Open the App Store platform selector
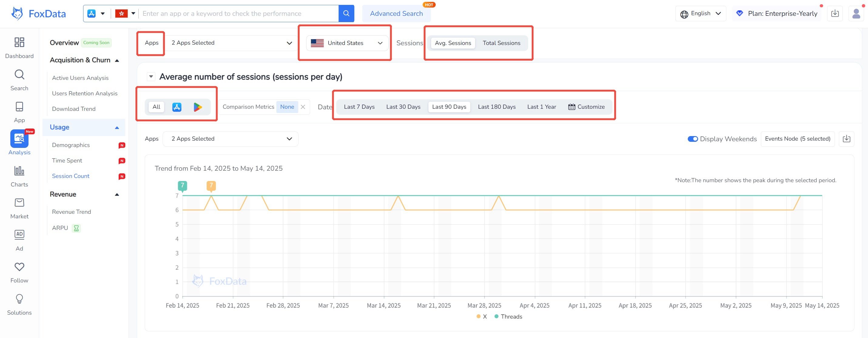868x338 pixels. (x=96, y=13)
